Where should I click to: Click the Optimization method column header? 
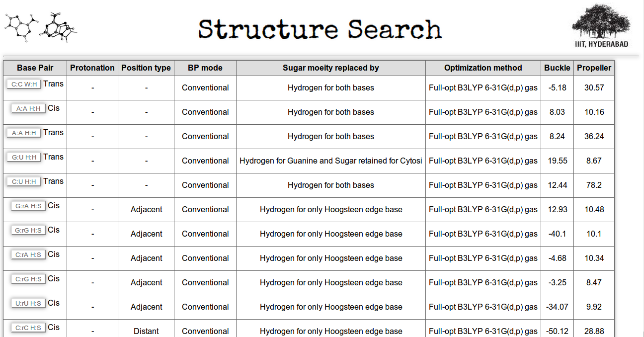click(483, 68)
